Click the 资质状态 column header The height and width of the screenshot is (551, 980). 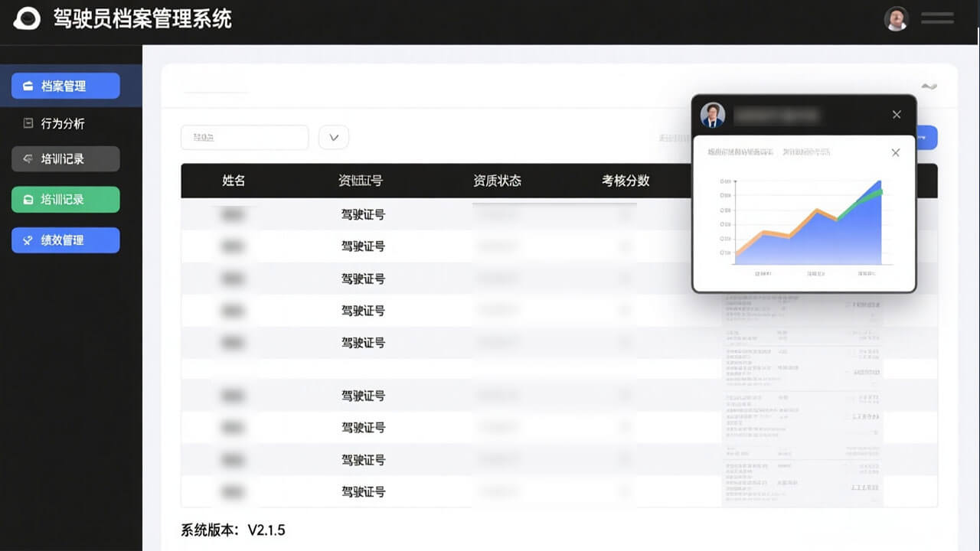click(497, 181)
